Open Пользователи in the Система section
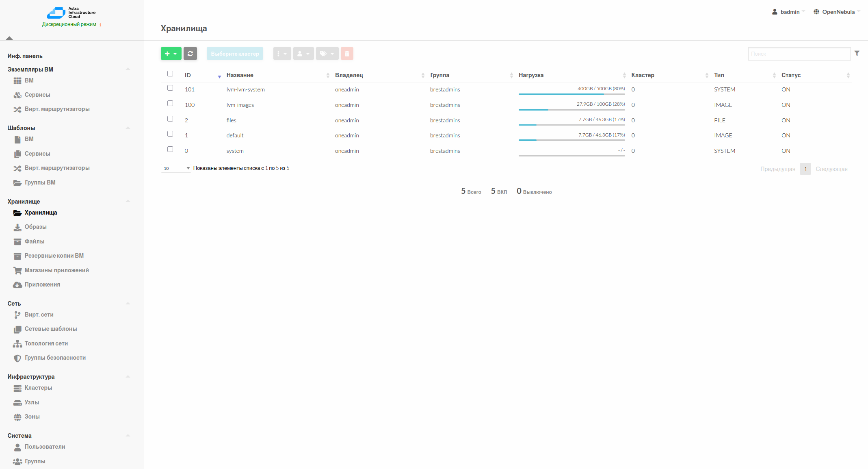Viewport: 868px width, 469px height. pyautogui.click(x=45, y=447)
